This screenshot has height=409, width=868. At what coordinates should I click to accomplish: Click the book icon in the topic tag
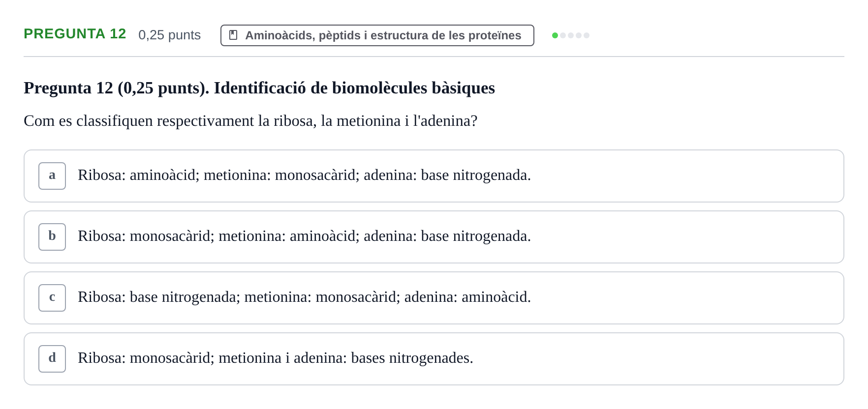point(234,35)
